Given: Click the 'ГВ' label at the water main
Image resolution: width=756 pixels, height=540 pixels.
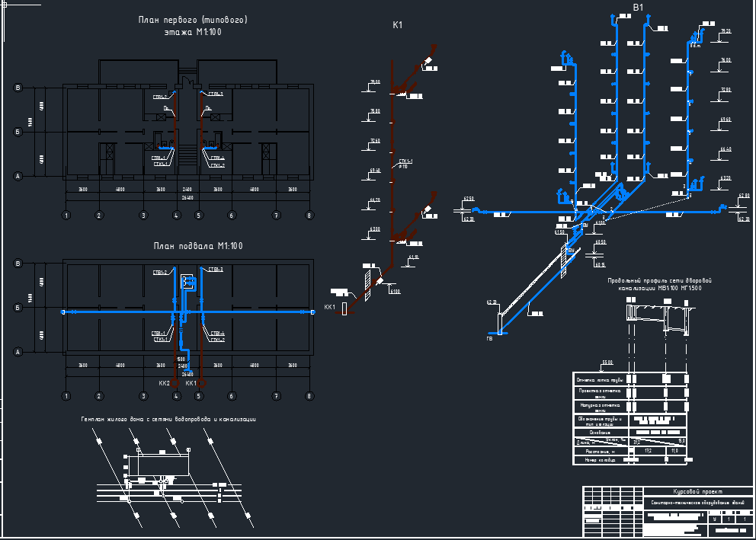Looking at the screenshot, I should [489, 339].
